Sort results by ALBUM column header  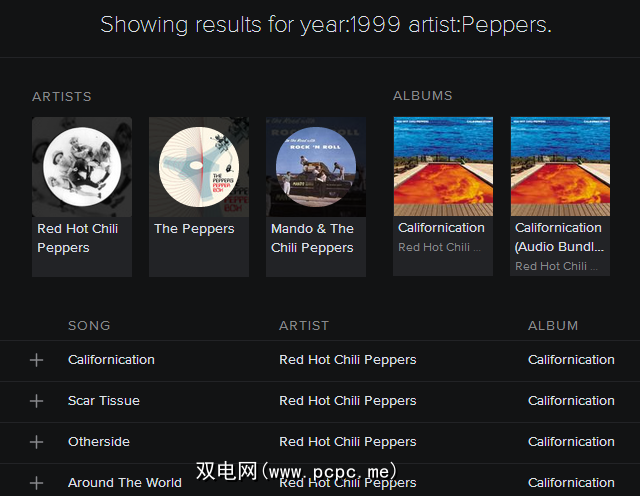pyautogui.click(x=553, y=325)
